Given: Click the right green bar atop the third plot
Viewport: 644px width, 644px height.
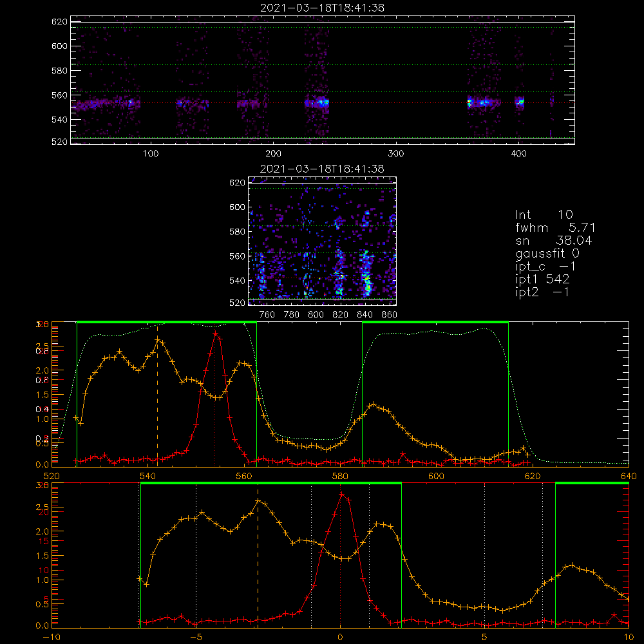Looking at the screenshot, I should click(x=435, y=322).
